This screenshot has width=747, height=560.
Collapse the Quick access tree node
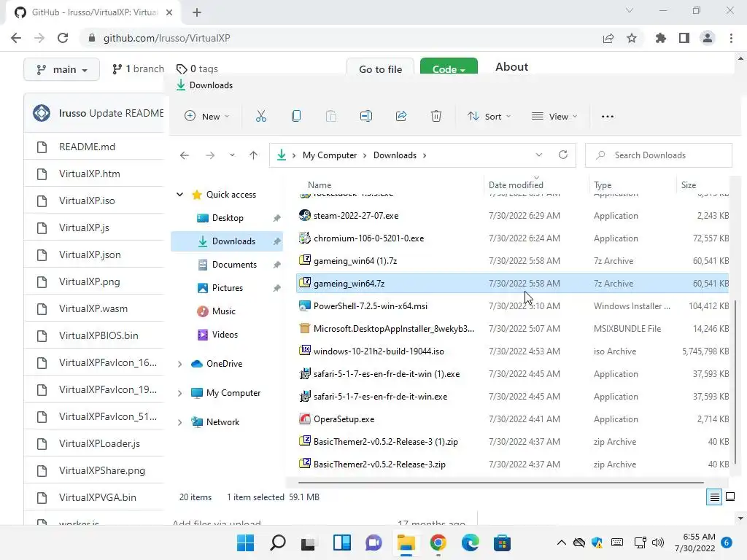[x=179, y=194]
